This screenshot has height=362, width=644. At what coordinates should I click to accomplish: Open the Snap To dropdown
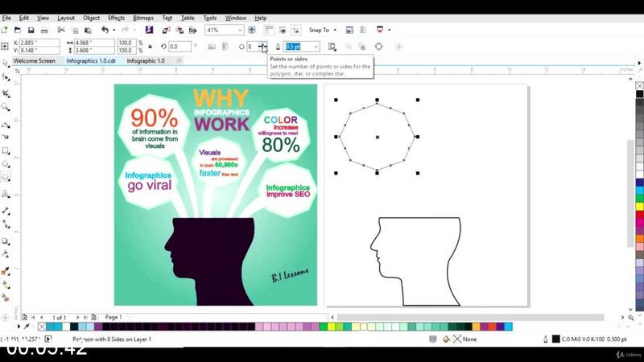coord(323,30)
